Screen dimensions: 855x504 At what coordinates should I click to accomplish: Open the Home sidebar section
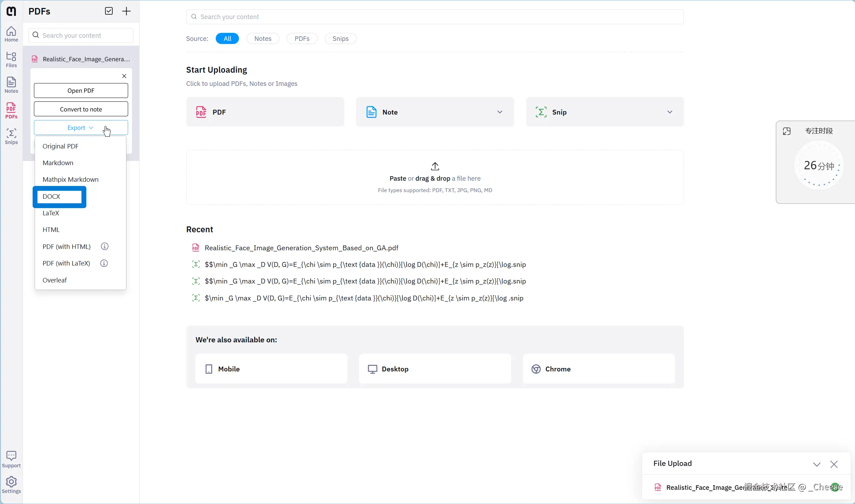point(11,34)
